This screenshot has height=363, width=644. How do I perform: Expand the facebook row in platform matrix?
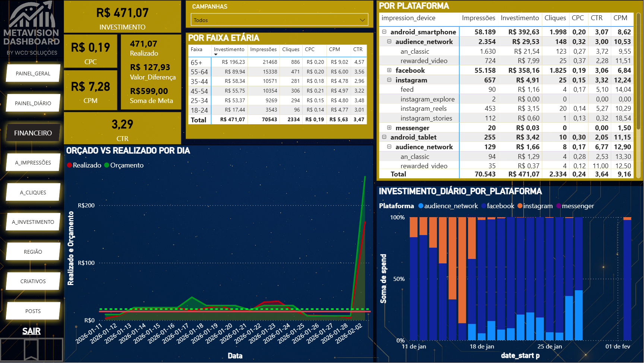coord(389,71)
